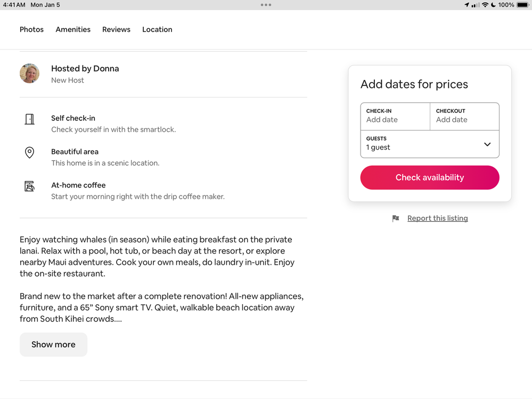The height and width of the screenshot is (399, 532).
Task: Tap the Wi-Fi icon in status bar
Action: pos(485,5)
